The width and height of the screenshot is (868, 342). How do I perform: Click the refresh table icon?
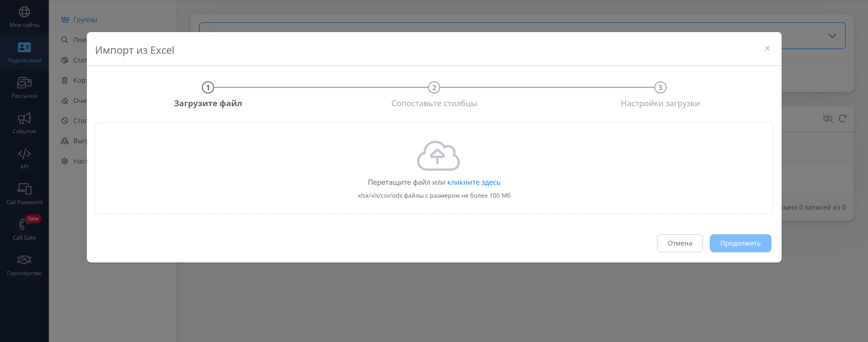(842, 119)
